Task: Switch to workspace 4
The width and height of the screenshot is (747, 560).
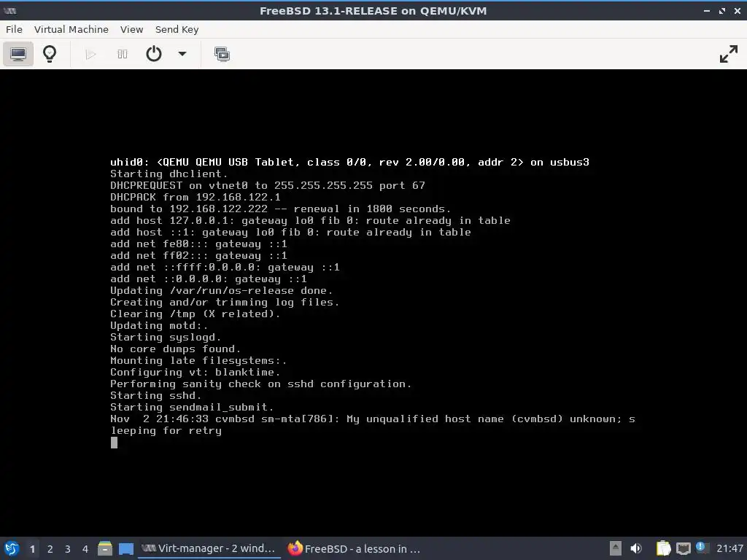Action: [85, 549]
